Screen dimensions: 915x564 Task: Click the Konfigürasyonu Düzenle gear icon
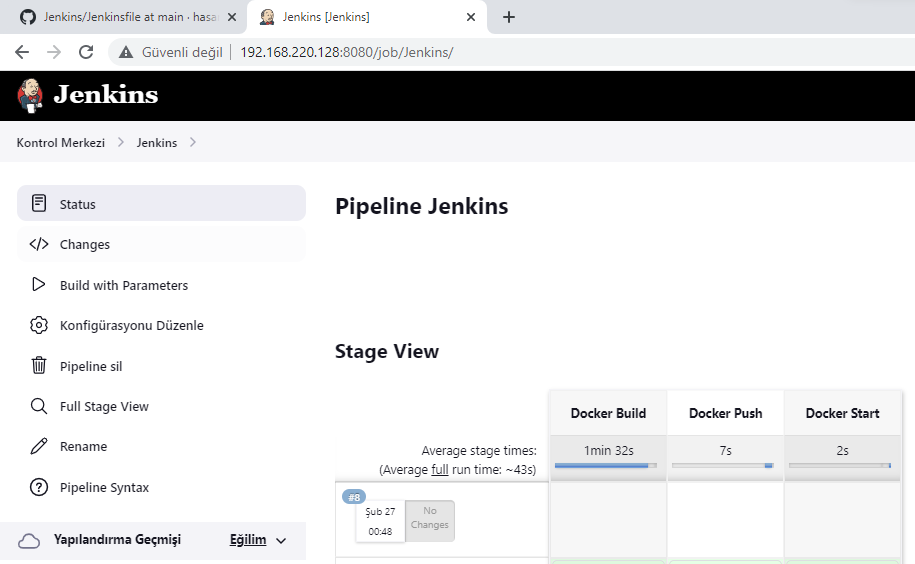39,325
